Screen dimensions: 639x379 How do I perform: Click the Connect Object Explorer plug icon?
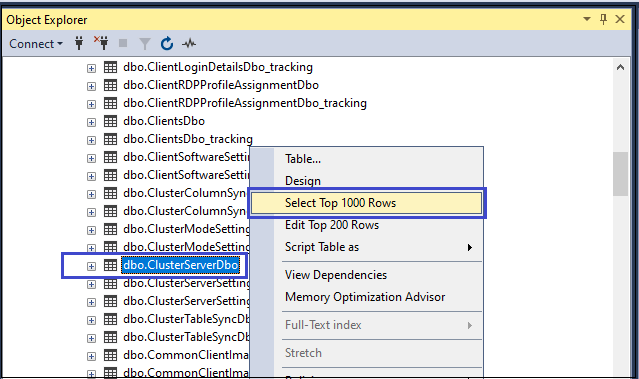[x=79, y=43]
